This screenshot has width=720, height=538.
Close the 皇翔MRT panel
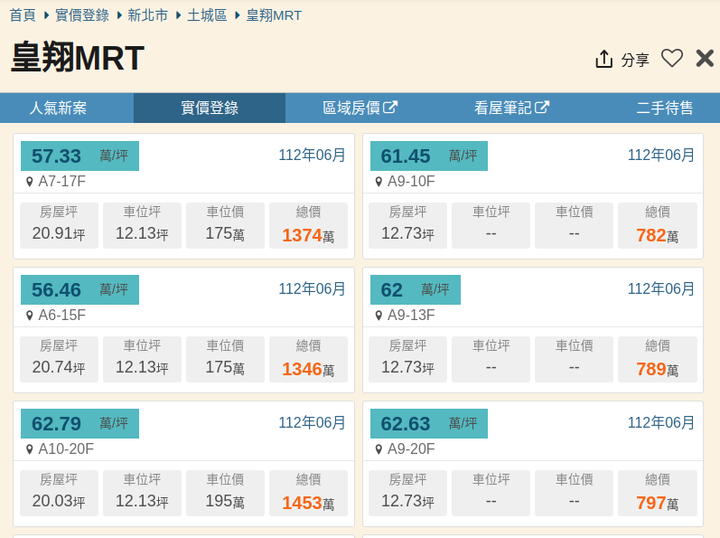click(705, 59)
